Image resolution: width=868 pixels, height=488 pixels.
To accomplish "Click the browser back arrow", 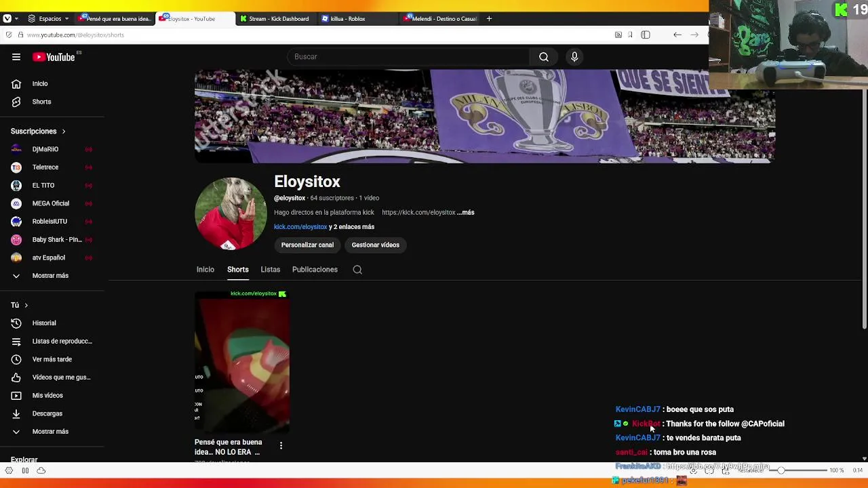I will 677,35.
